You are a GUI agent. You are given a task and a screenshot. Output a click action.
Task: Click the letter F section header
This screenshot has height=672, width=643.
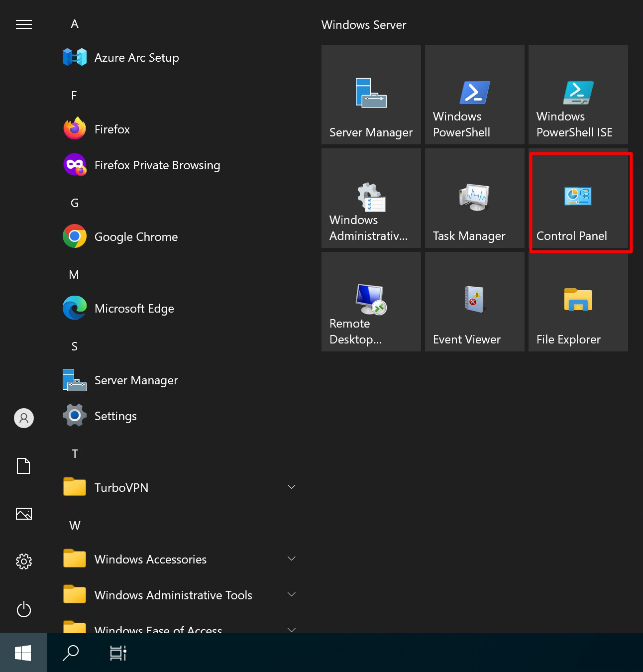[74, 96]
